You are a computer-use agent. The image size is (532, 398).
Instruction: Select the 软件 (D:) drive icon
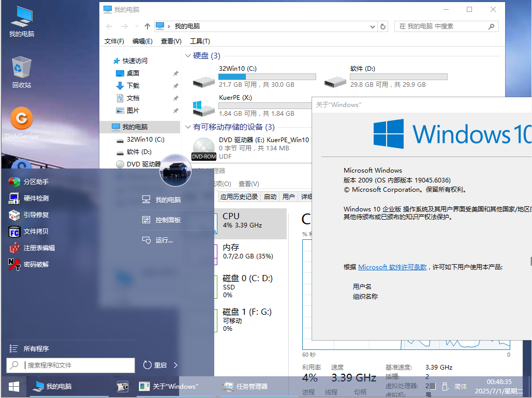click(x=335, y=81)
